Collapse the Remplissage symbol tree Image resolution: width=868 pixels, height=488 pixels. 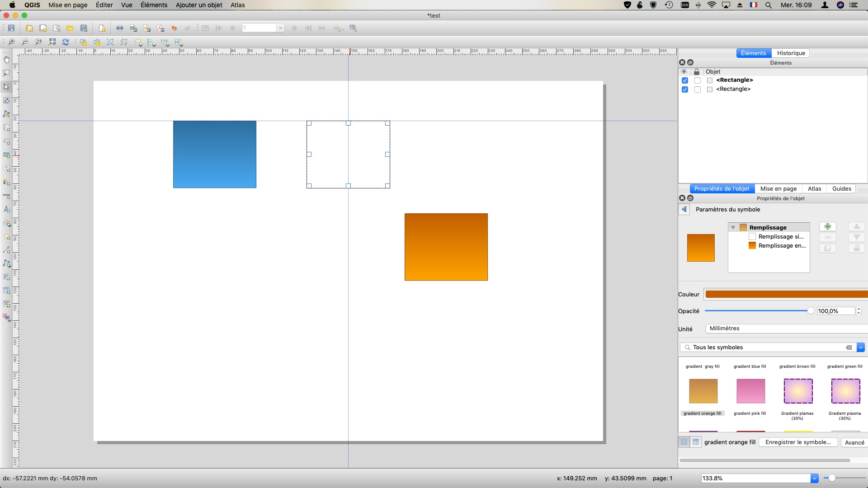[x=733, y=228]
